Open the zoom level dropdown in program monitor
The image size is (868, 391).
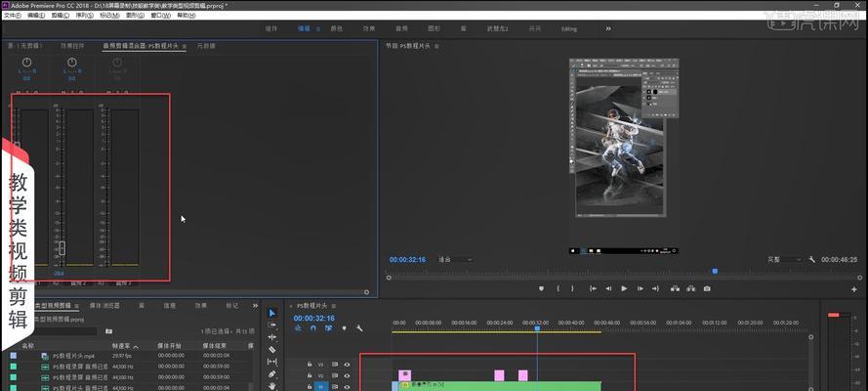(x=455, y=259)
